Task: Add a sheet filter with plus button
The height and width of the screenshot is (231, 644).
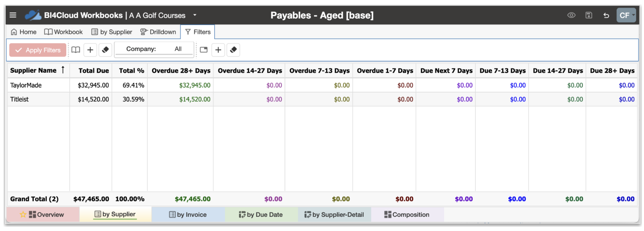Action: pos(218,50)
